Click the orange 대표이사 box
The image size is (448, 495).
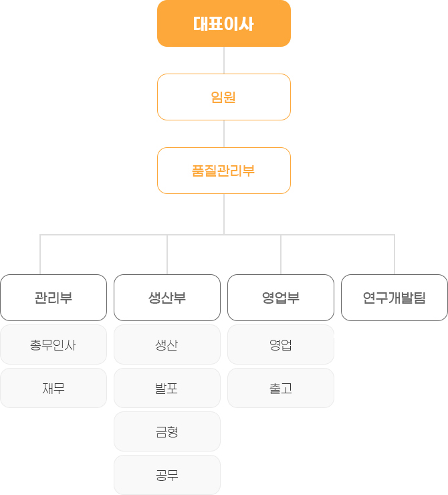click(224, 23)
